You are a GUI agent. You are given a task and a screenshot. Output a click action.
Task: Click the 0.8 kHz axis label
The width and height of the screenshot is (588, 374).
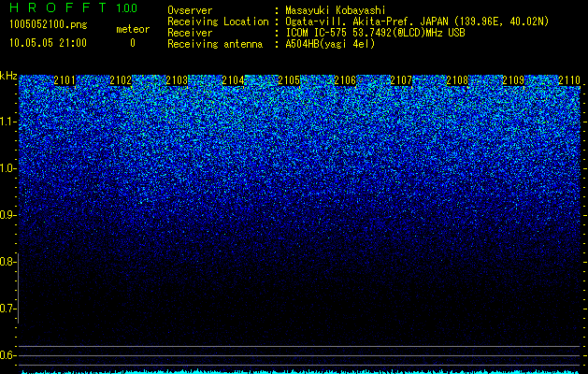point(7,262)
